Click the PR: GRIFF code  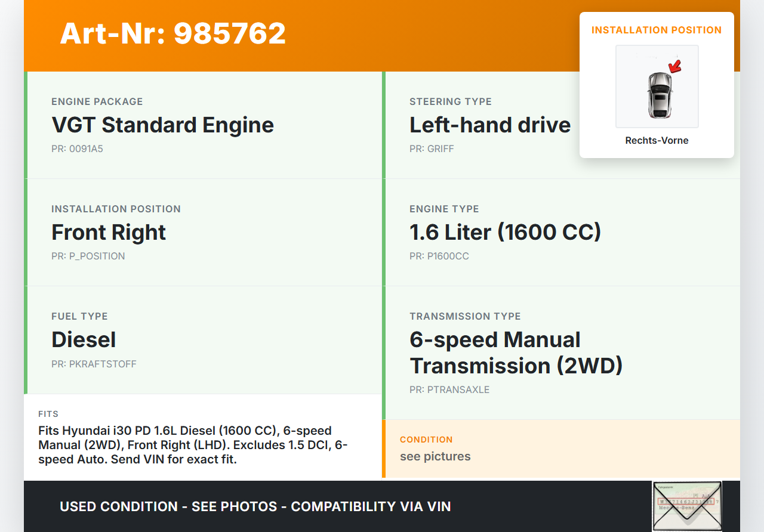point(432,149)
